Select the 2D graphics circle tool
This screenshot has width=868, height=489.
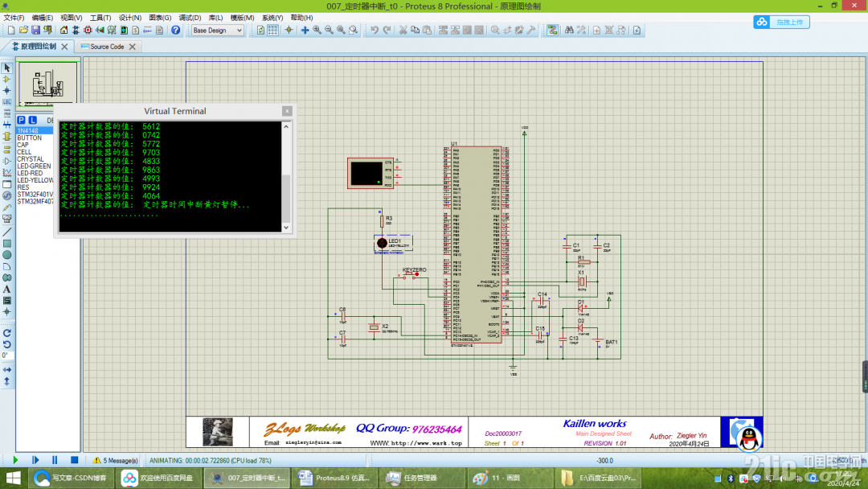[x=6, y=255]
